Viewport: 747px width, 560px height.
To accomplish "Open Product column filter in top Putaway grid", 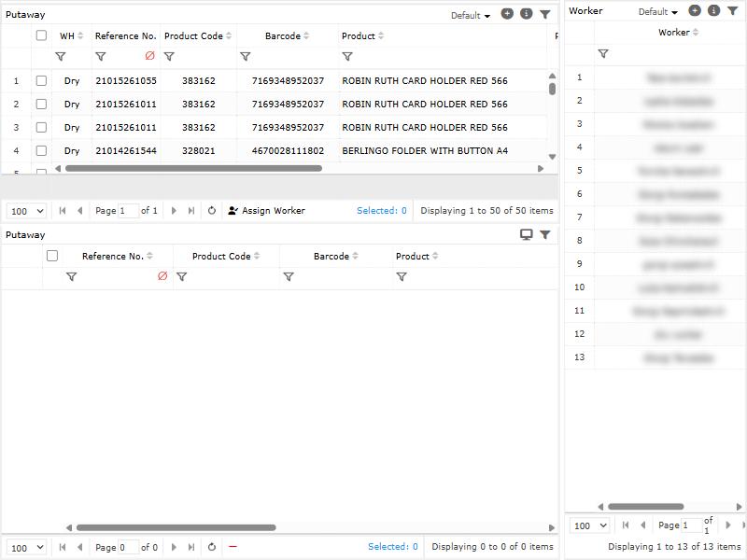I will (347, 57).
